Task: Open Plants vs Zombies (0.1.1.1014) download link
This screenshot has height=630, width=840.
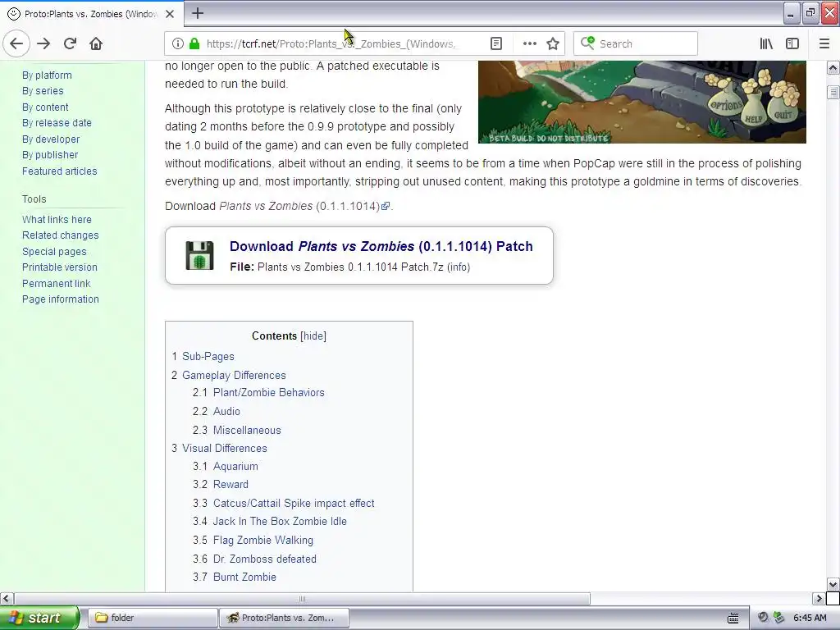Action: click(x=299, y=206)
